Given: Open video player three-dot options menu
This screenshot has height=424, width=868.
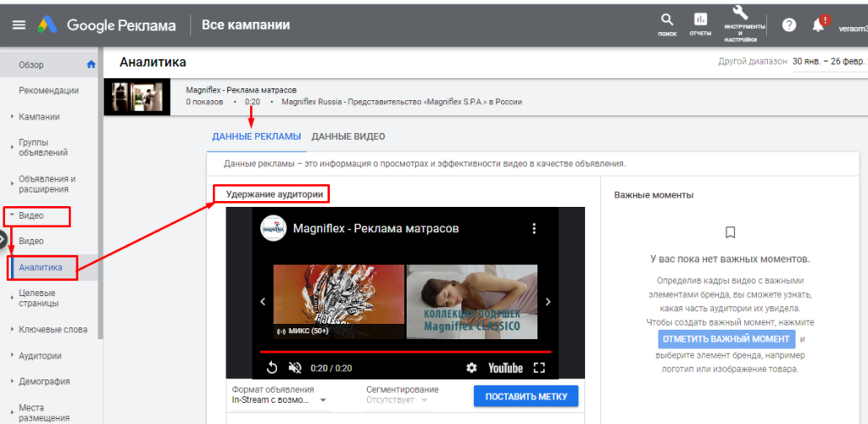Looking at the screenshot, I should (534, 229).
